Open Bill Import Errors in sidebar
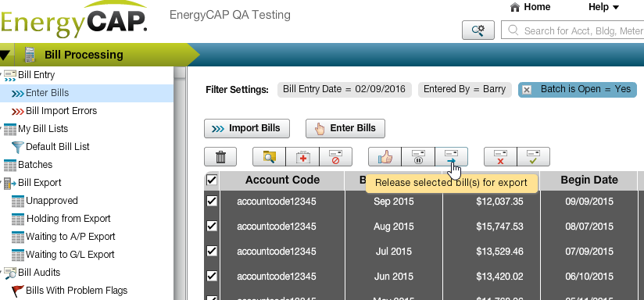Image resolution: width=644 pixels, height=300 pixels. [x=61, y=111]
